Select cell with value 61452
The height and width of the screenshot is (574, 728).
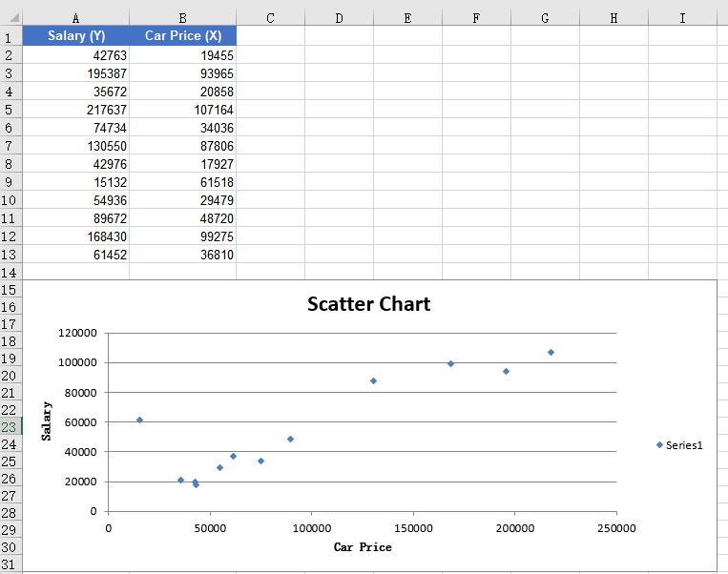click(75, 255)
